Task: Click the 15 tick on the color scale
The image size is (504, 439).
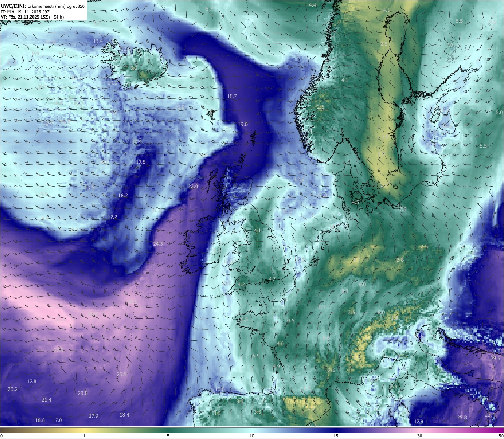Action: point(336,436)
